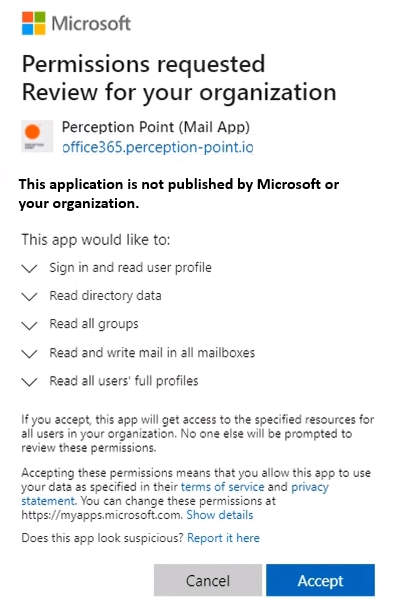Open the office365.perception-point.io link
Screen dimensions: 397x608
click(158, 147)
